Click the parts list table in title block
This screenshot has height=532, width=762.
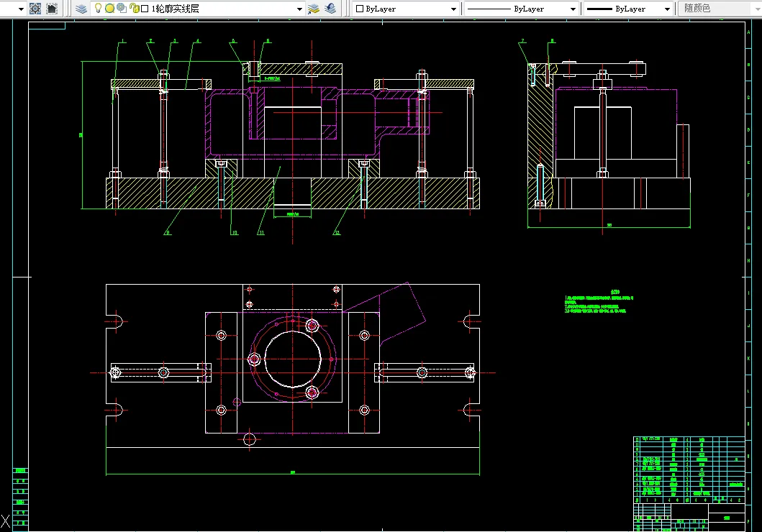689,469
